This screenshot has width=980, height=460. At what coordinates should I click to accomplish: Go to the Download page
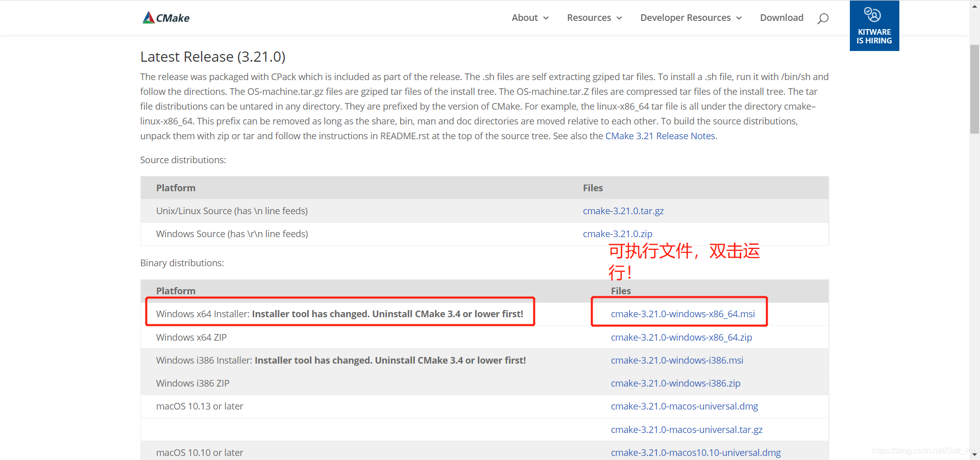[781, 18]
